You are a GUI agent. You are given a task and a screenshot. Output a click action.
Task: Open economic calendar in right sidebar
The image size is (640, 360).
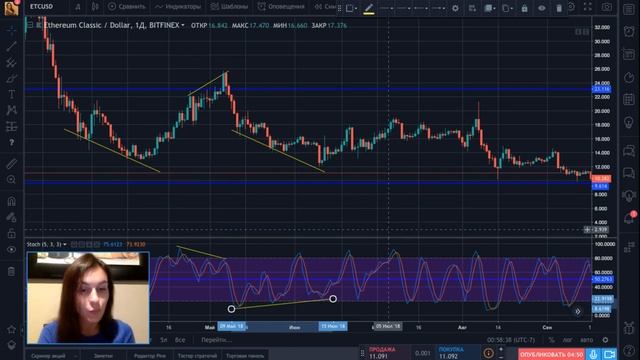(x=629, y=99)
